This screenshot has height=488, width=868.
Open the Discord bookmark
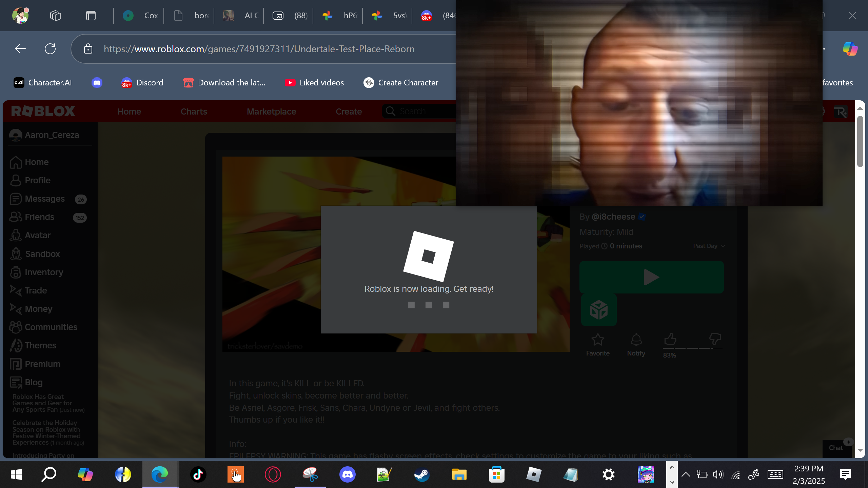[x=142, y=83]
